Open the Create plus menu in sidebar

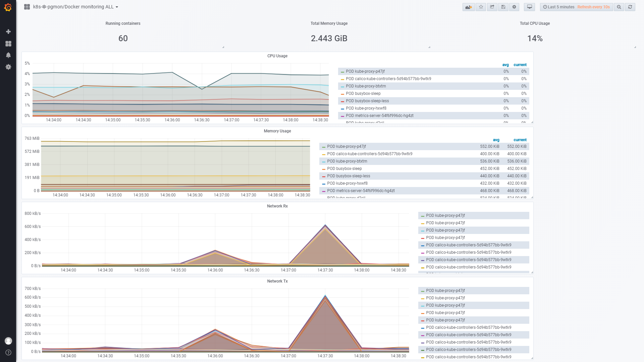[8, 32]
